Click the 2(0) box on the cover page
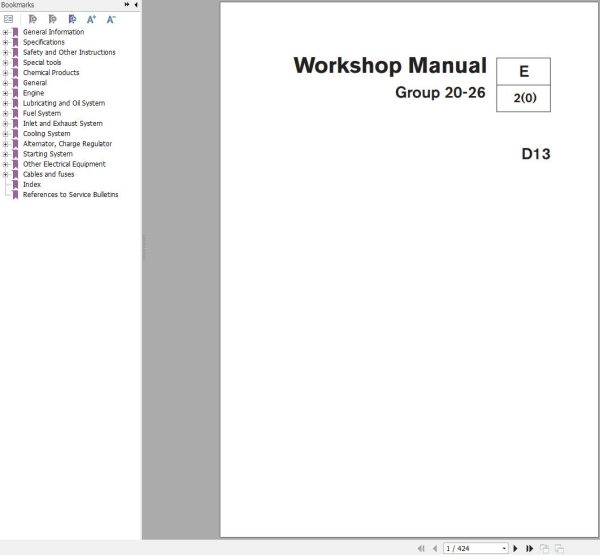This screenshot has height=555, width=600. point(523,98)
